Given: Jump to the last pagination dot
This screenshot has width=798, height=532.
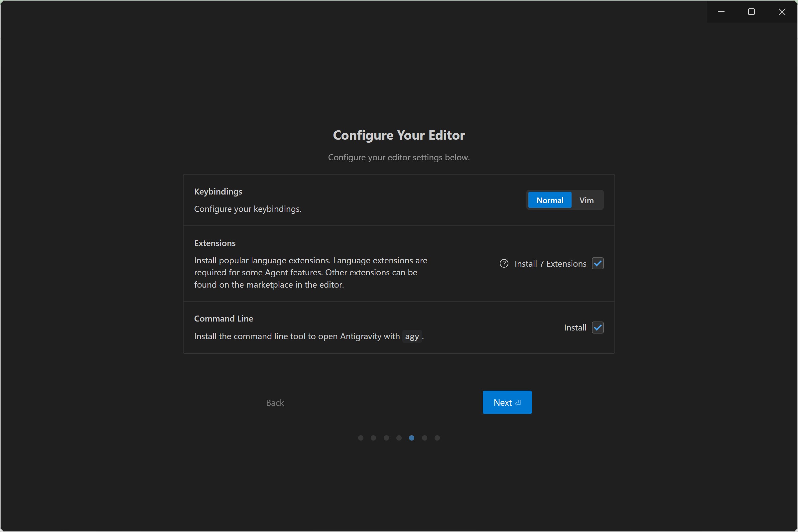Looking at the screenshot, I should [437, 438].
